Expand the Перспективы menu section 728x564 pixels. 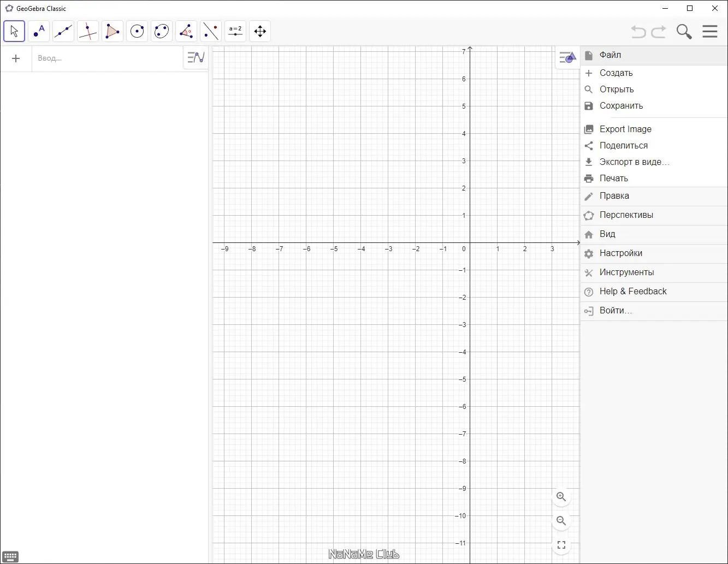click(x=654, y=216)
